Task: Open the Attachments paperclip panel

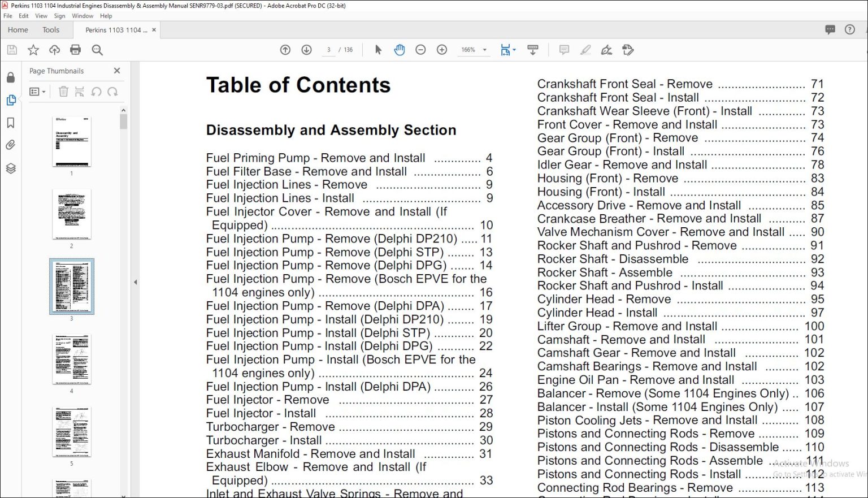Action: click(11, 145)
